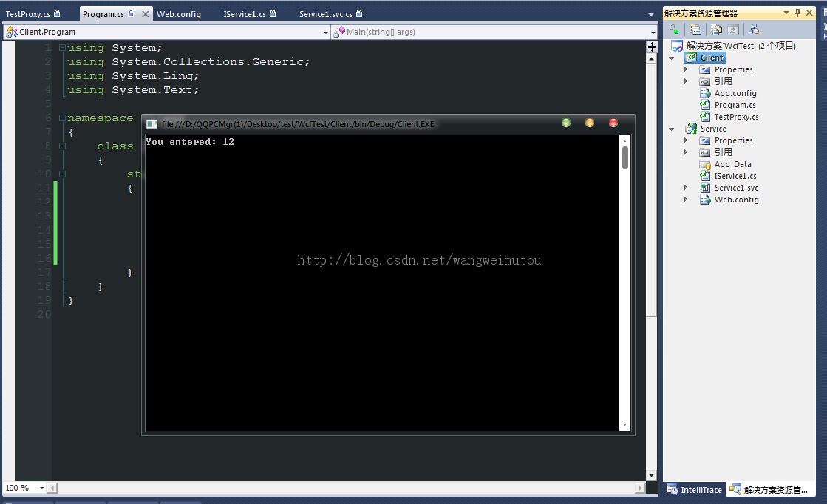Click the editor horizontal scroll-right arrow
Viewport: 827px width, 504px height.
640,488
